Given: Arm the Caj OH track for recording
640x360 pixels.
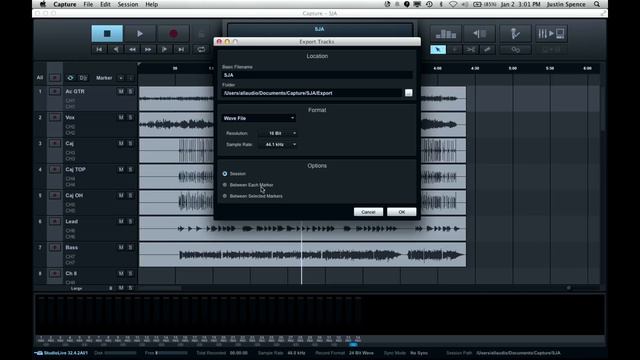Looking at the screenshot, I should (54, 196).
